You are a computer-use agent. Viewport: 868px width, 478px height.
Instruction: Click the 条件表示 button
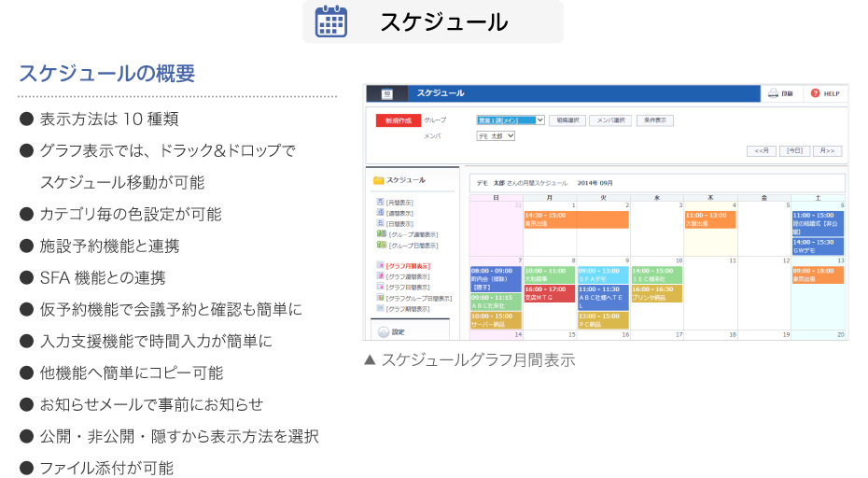654,120
